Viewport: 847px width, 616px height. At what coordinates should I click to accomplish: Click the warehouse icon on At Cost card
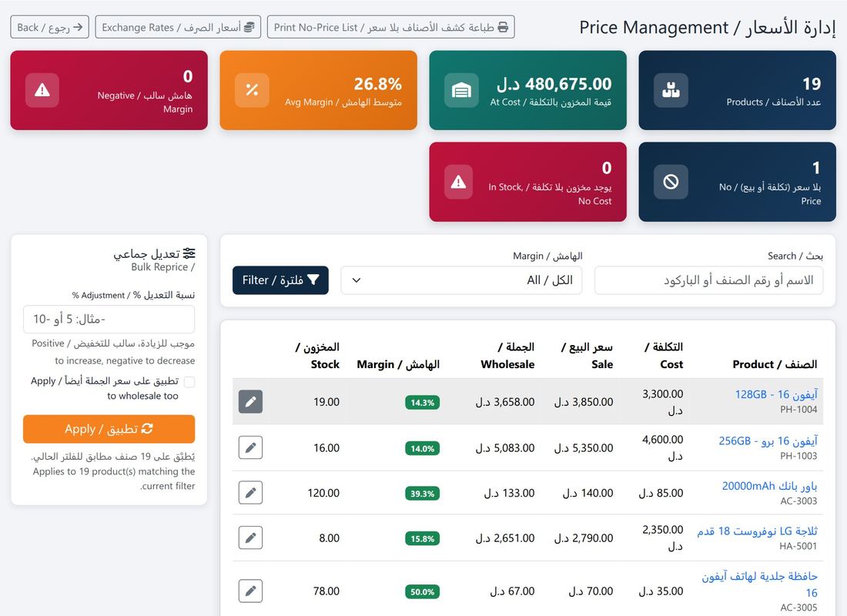[x=461, y=90]
